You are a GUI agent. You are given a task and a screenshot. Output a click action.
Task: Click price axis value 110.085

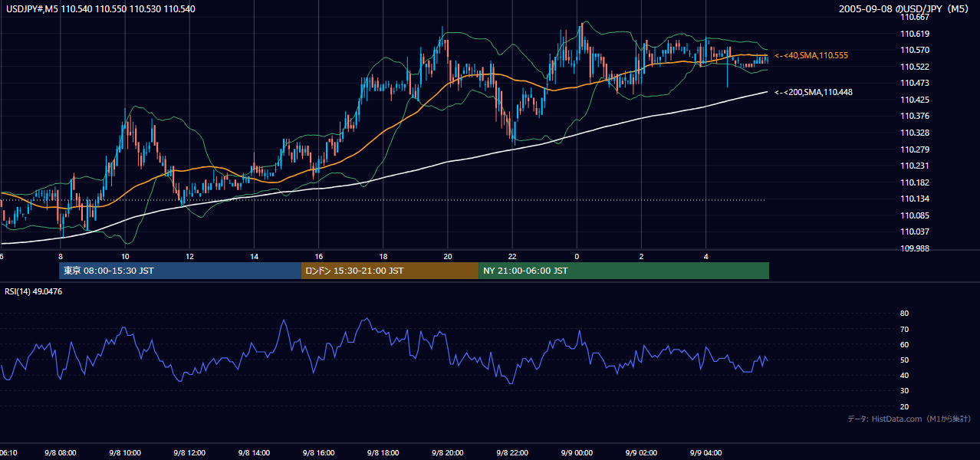click(916, 215)
